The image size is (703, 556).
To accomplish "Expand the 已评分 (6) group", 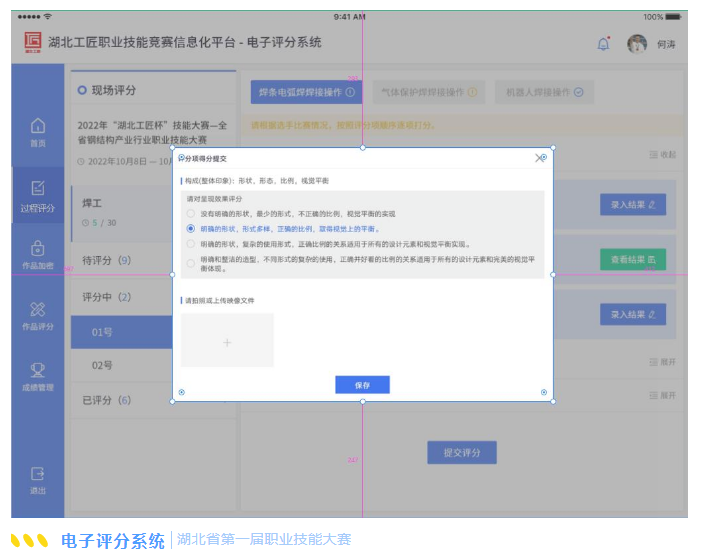I will coord(107,400).
